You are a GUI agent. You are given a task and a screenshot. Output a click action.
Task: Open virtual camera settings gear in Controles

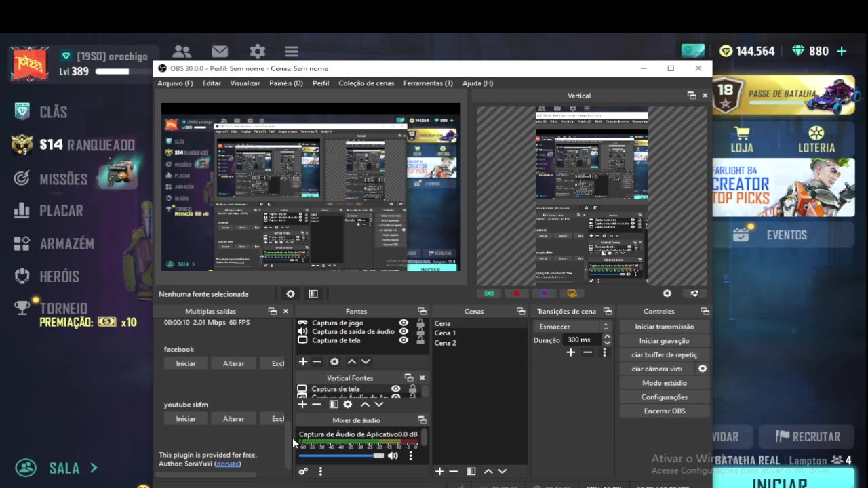(x=703, y=369)
